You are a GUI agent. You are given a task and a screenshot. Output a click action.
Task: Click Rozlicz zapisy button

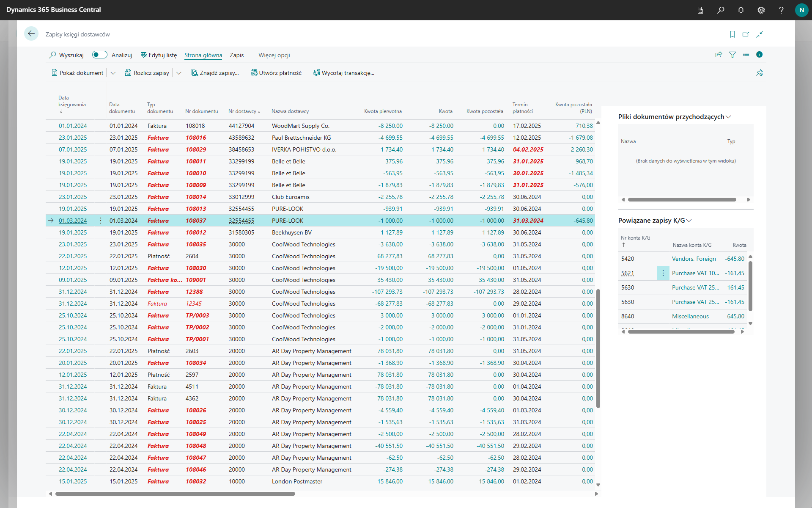pos(147,73)
